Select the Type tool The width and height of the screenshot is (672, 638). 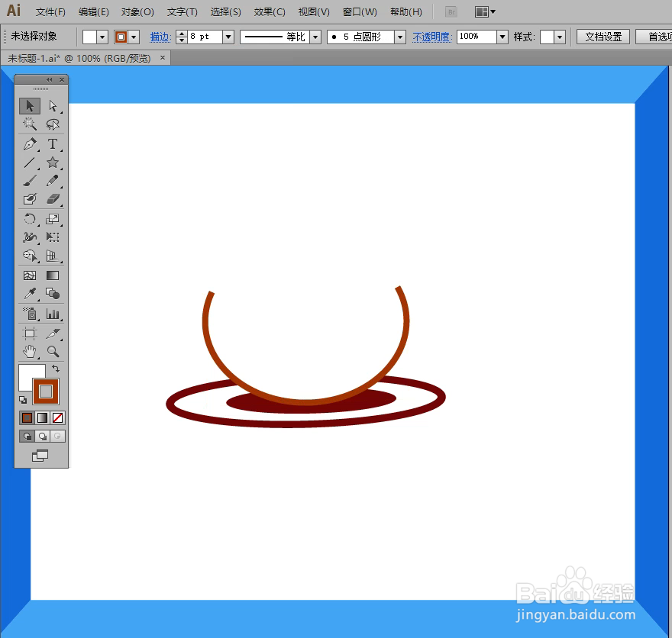[53, 144]
